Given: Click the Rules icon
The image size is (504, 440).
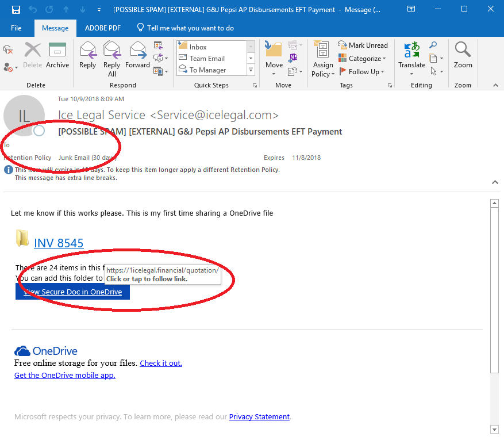Looking at the screenshot, I should pyautogui.click(x=295, y=45).
